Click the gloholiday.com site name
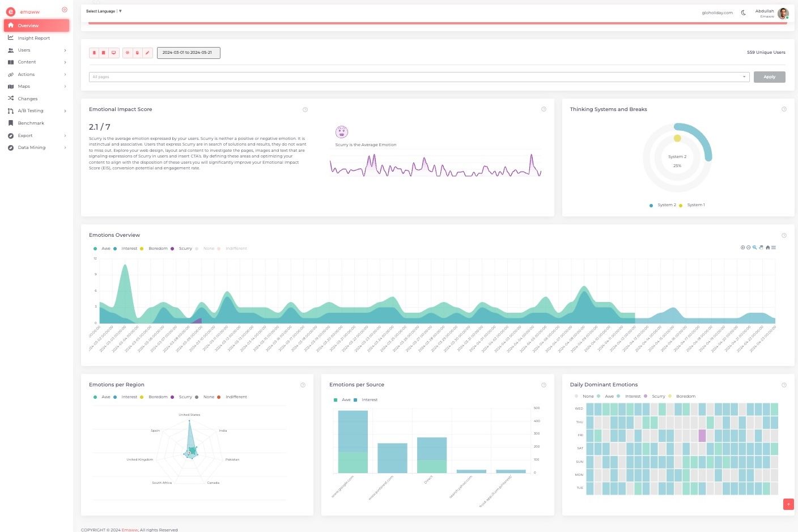Image resolution: width=798 pixels, height=532 pixels. (x=717, y=12)
